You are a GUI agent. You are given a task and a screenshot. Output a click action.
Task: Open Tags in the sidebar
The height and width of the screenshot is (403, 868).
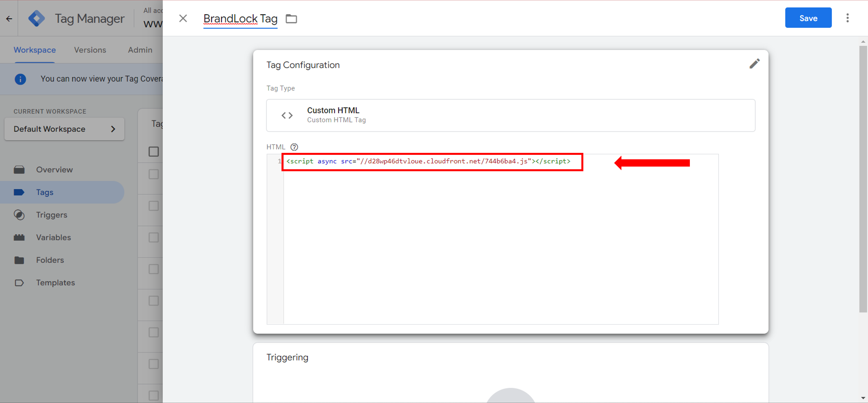click(x=62, y=192)
